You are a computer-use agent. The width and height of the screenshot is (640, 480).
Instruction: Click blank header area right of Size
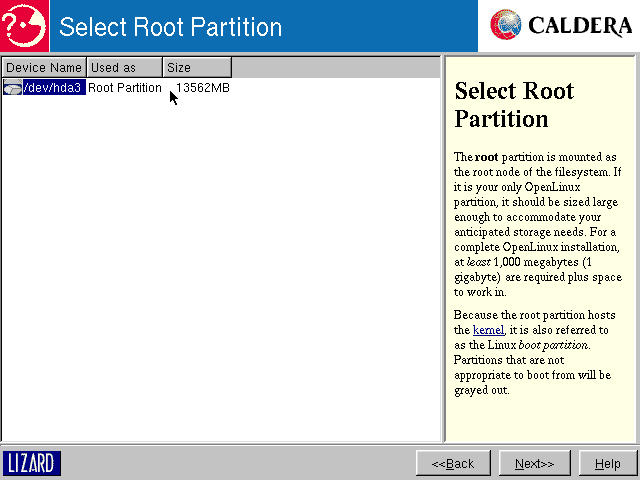pyautogui.click(x=335, y=67)
